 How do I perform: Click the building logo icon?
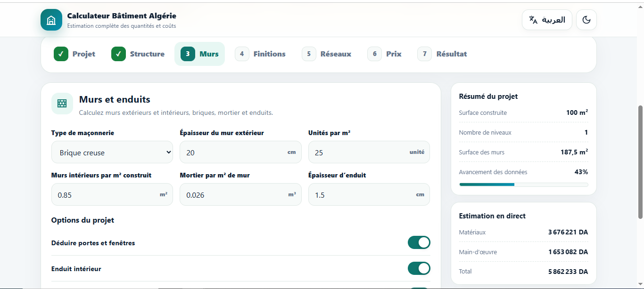click(x=51, y=20)
